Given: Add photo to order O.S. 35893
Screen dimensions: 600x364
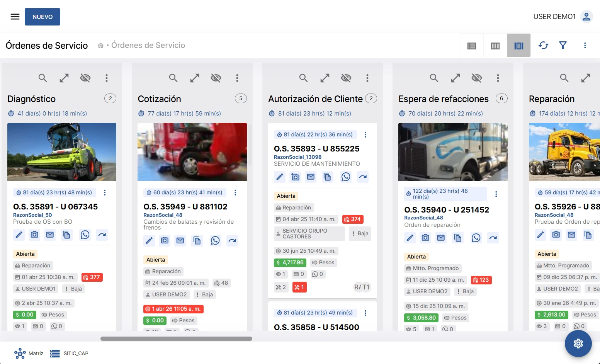Looking at the screenshot, I should point(295,177).
